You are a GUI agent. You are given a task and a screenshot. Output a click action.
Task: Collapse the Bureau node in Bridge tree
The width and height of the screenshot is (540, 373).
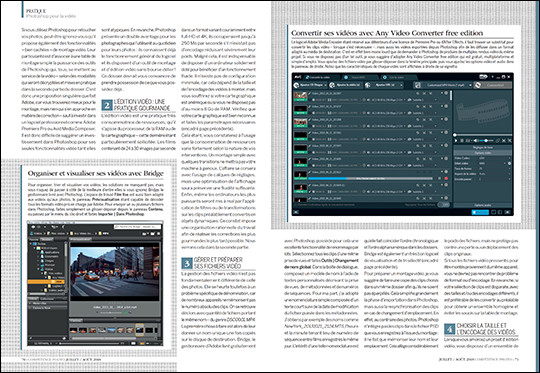pyautogui.click(x=31, y=244)
